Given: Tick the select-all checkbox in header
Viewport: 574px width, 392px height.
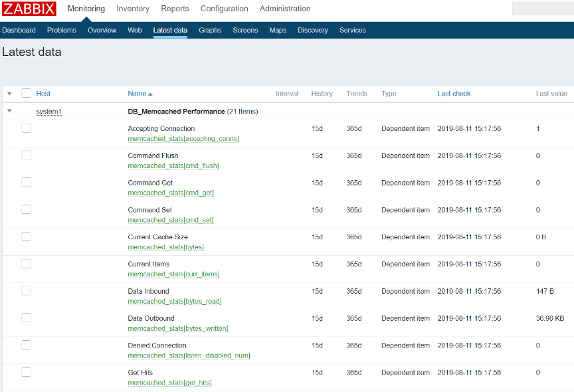Looking at the screenshot, I should 27,93.
